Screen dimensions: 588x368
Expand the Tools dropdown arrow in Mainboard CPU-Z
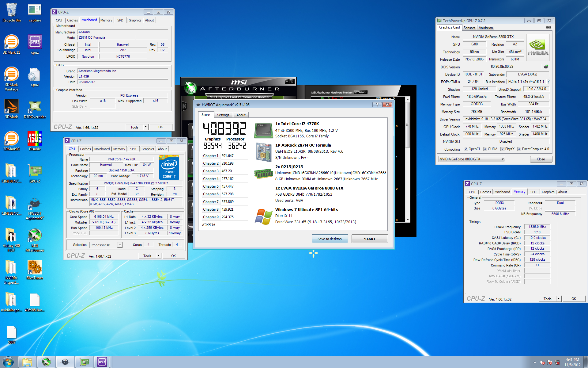(x=145, y=127)
